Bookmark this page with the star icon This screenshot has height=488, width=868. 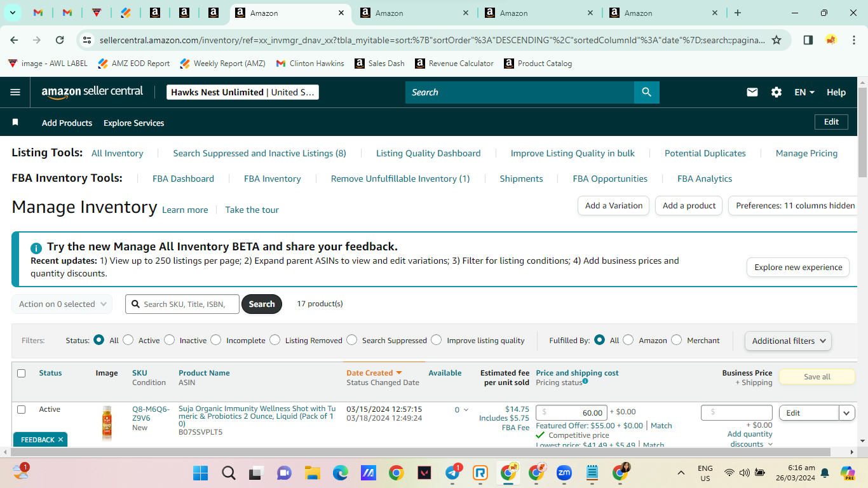point(776,40)
